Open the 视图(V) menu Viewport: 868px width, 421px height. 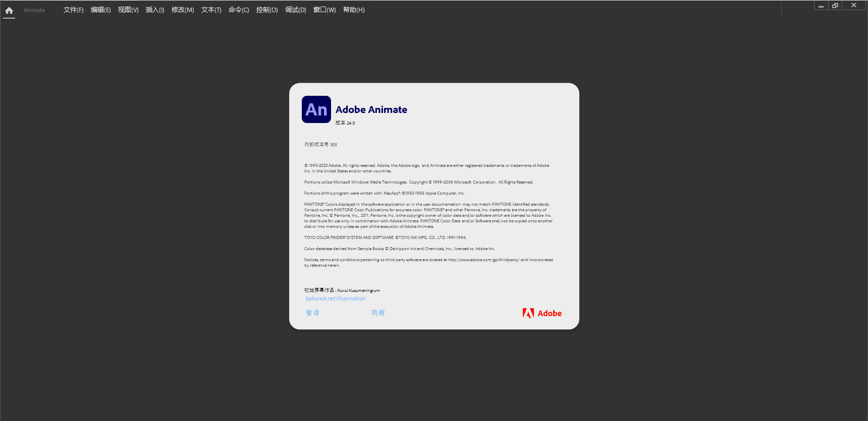128,10
